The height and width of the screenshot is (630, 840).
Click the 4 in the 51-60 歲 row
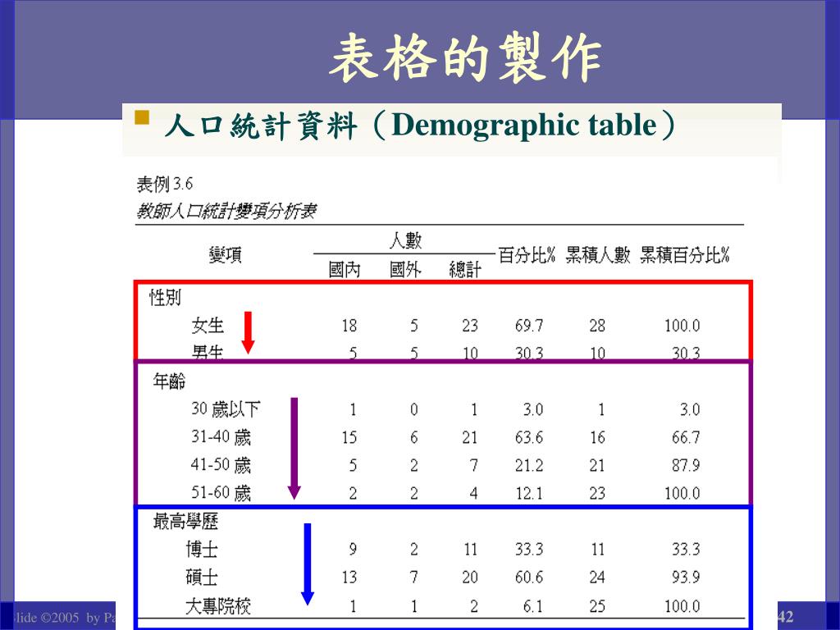pyautogui.click(x=473, y=493)
